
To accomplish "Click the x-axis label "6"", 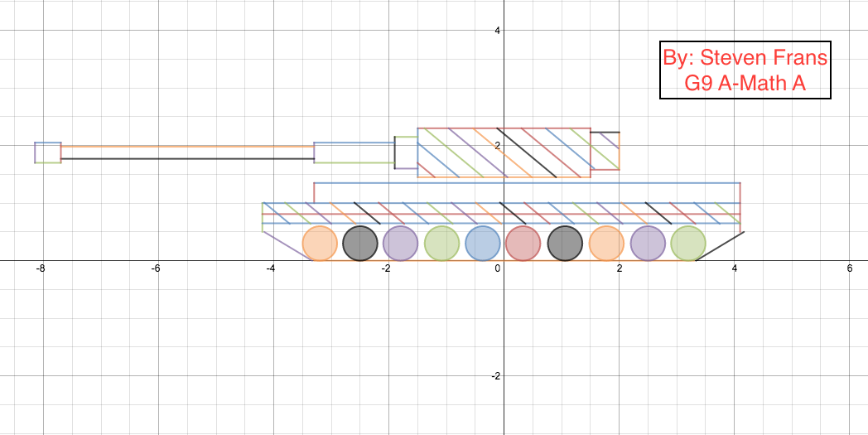I will pyautogui.click(x=849, y=268).
